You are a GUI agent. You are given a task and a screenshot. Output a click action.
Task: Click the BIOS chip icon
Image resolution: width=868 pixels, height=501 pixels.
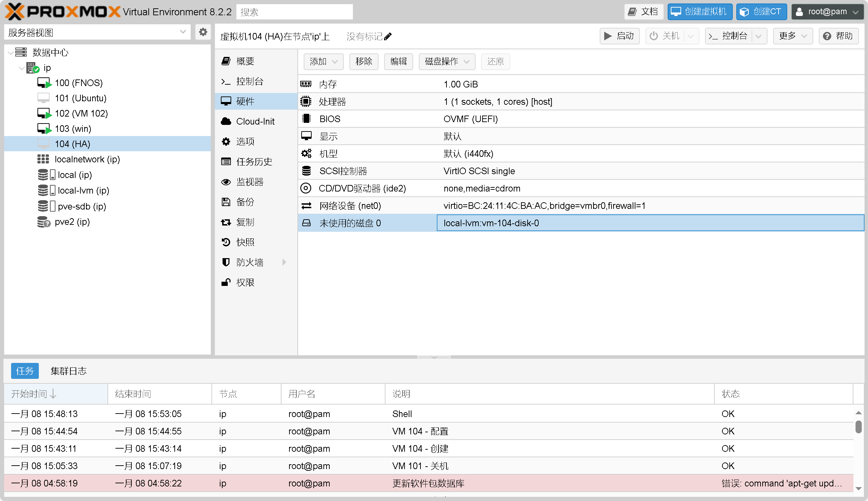pos(306,119)
